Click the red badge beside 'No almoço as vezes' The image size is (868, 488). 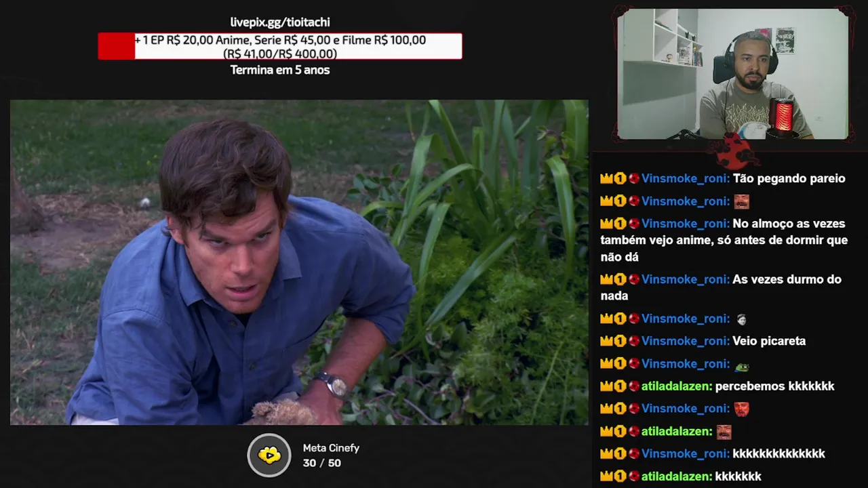[x=633, y=224]
